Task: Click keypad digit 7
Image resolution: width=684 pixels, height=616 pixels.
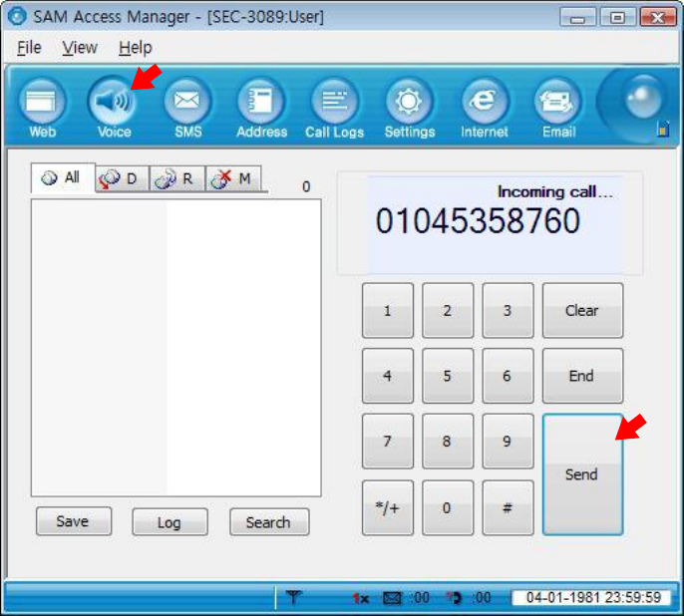Action: 387,442
